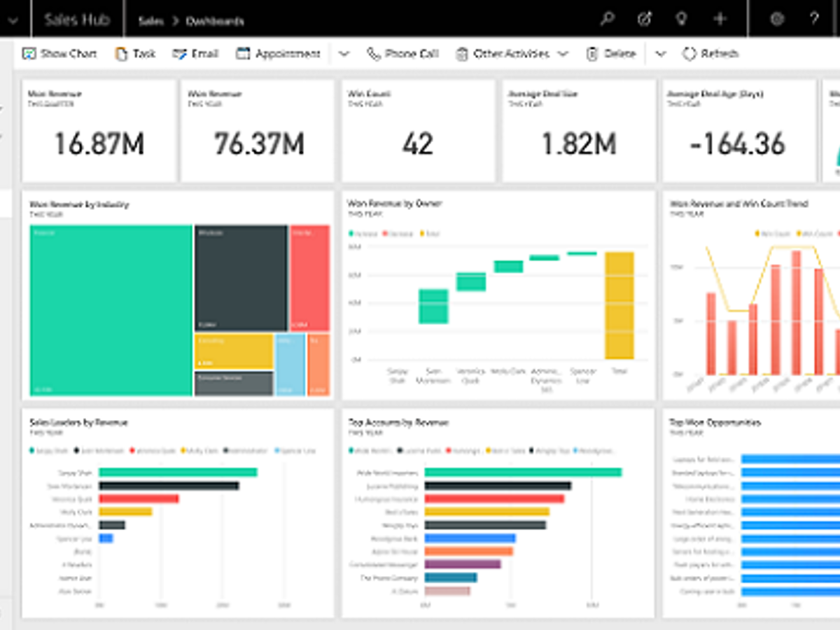The height and width of the screenshot is (630, 840).
Task: Expand the chevron after Delete
Action: tap(660, 54)
